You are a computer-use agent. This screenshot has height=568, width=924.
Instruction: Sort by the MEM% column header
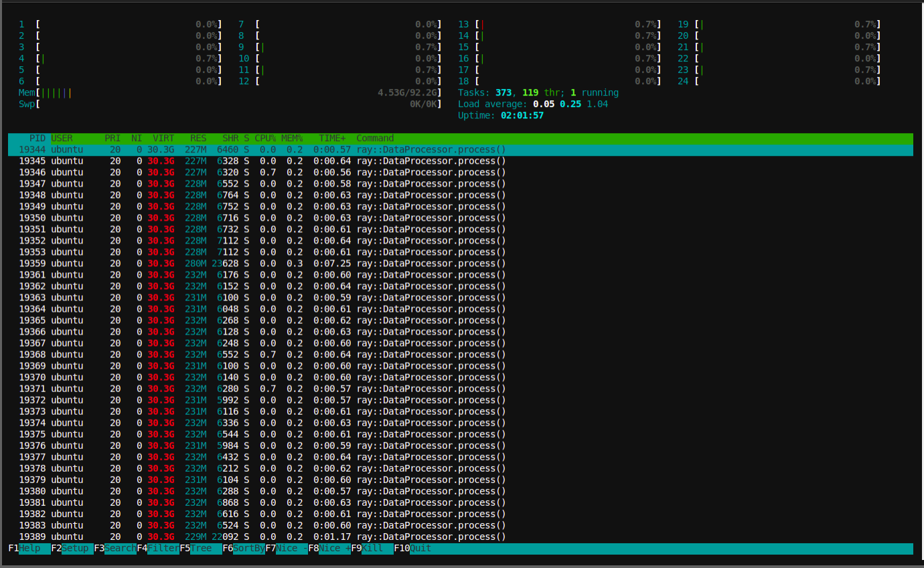click(292, 138)
